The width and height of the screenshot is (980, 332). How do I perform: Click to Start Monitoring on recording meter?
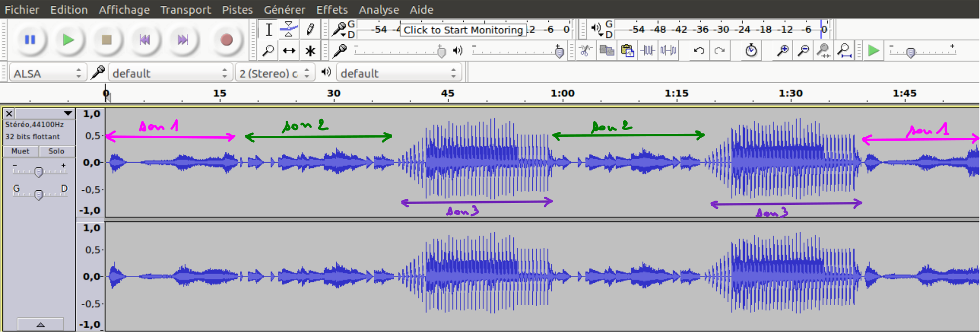[x=463, y=30]
